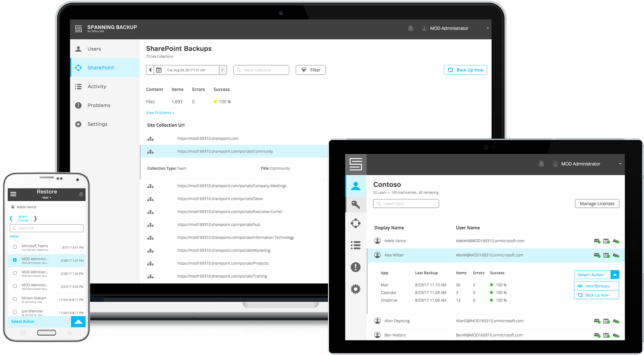Collapse the Select Action dropdown on tablet
The height and width of the screenshot is (355, 644).
coord(615,275)
